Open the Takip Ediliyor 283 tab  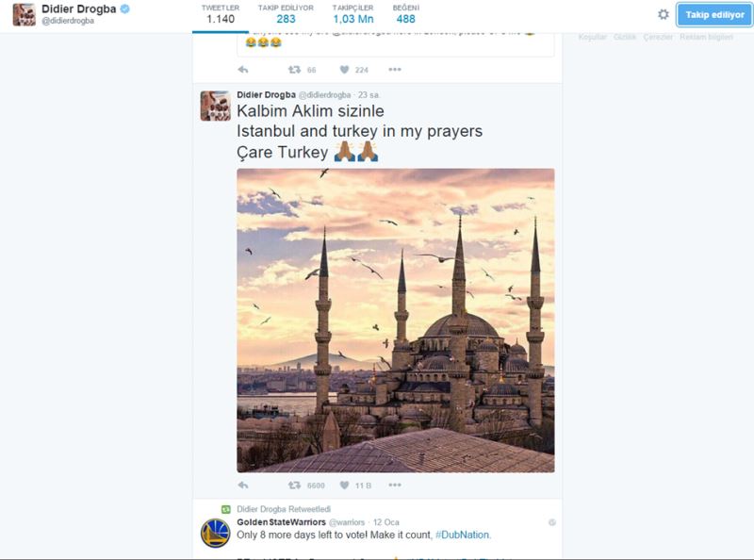tap(286, 14)
